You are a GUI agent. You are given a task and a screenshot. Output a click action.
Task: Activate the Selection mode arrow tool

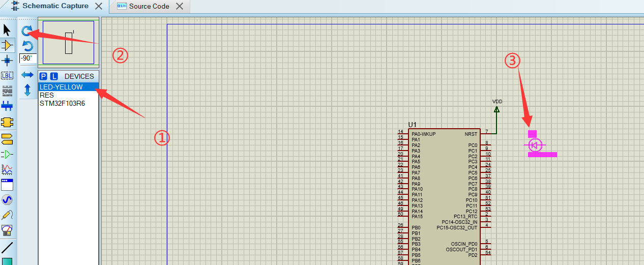point(7,30)
